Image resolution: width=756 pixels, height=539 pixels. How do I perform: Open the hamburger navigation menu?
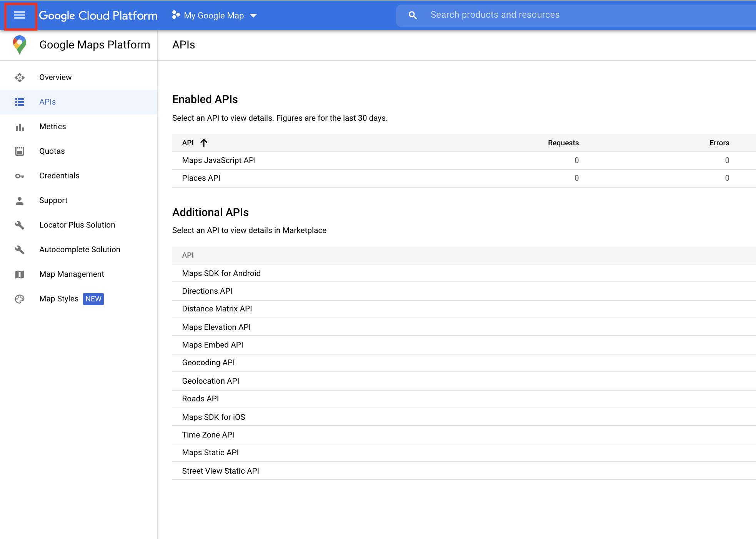coord(20,15)
